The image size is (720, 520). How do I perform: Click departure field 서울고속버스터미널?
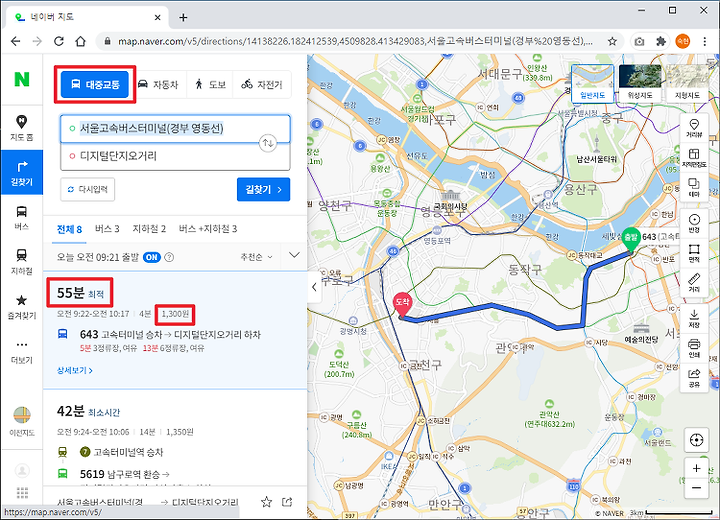[175, 129]
